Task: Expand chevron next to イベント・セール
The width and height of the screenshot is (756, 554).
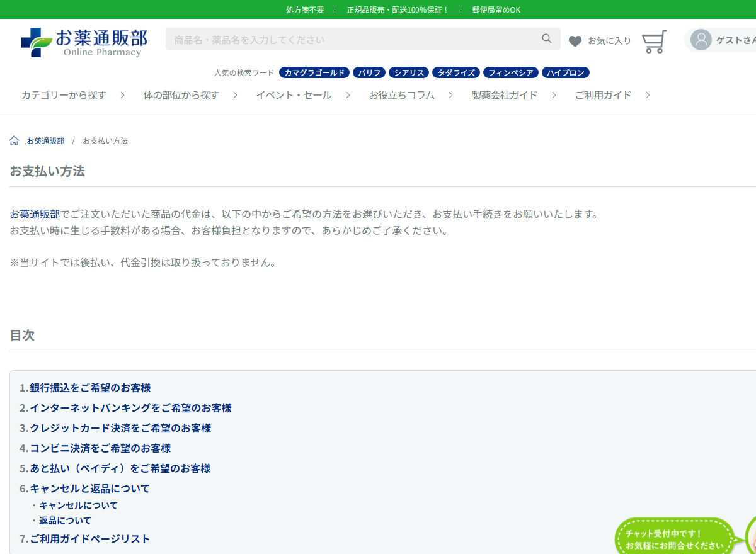Action: click(347, 95)
